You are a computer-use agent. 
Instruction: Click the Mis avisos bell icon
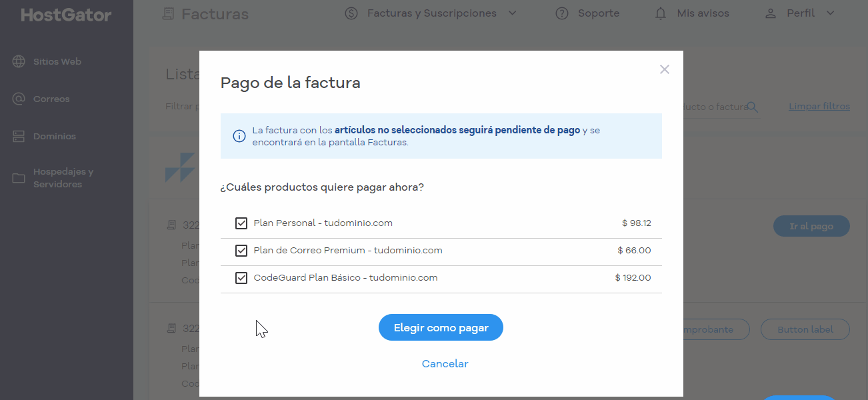tap(661, 13)
